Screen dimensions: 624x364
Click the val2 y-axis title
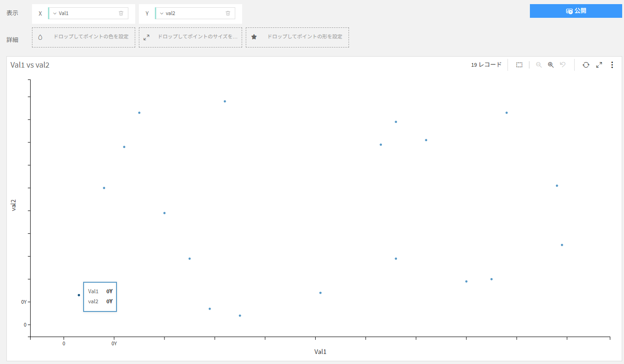[14, 205]
